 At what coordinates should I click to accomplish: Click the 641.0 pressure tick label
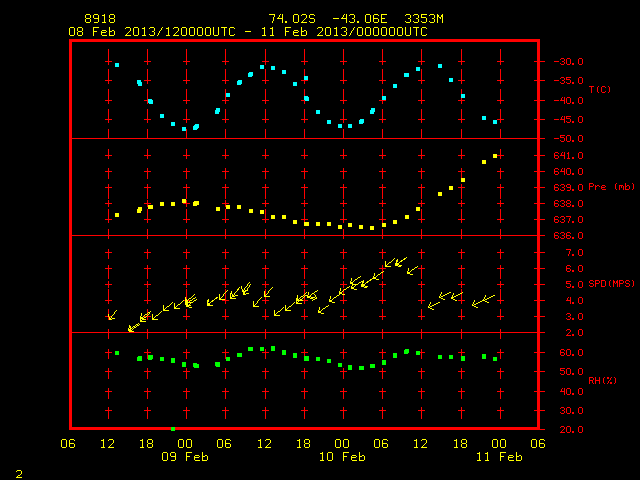568,156
